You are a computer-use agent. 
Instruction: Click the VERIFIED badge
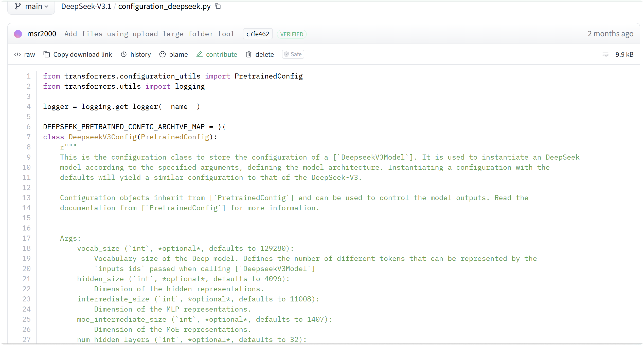click(292, 34)
